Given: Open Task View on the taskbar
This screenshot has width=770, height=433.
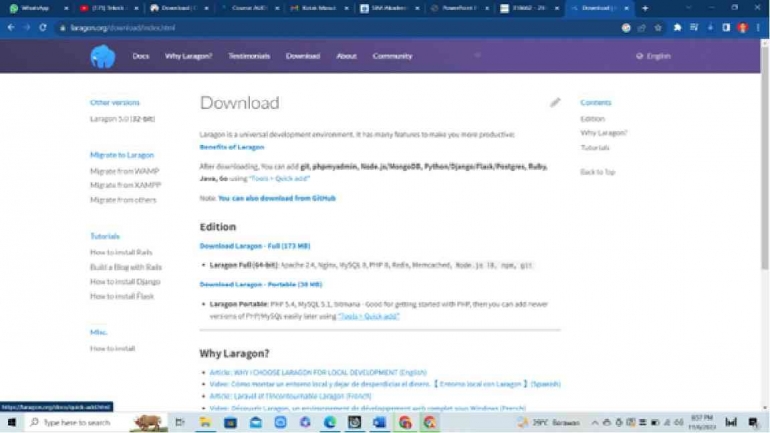Looking at the screenshot, I should click(x=180, y=422).
